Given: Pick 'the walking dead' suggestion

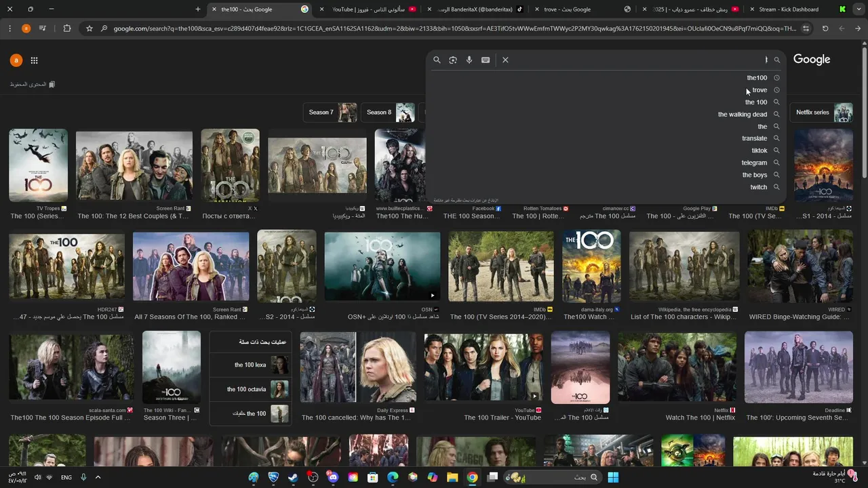Looking at the screenshot, I should [x=743, y=115].
